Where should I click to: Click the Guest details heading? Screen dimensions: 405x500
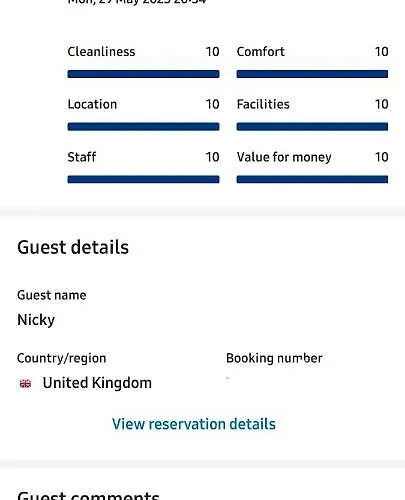[x=73, y=247]
